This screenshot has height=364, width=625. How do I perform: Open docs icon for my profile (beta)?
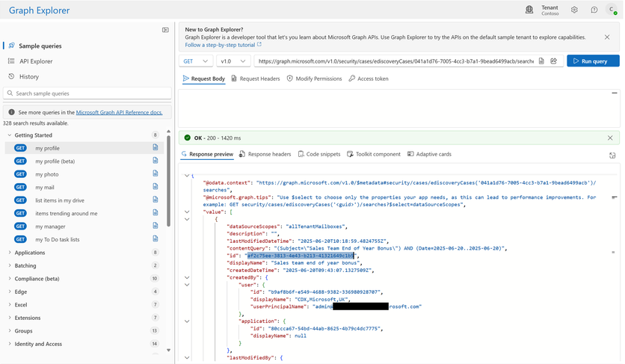(x=156, y=160)
